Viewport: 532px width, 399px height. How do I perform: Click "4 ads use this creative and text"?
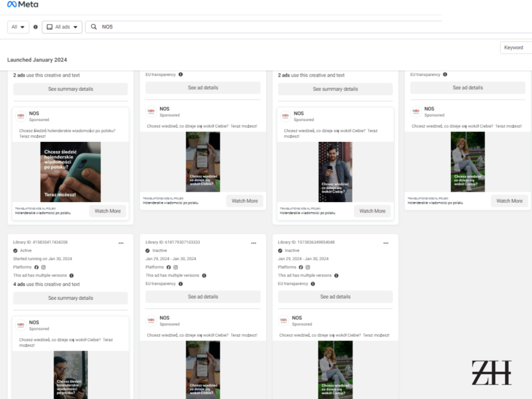pyautogui.click(x=46, y=284)
